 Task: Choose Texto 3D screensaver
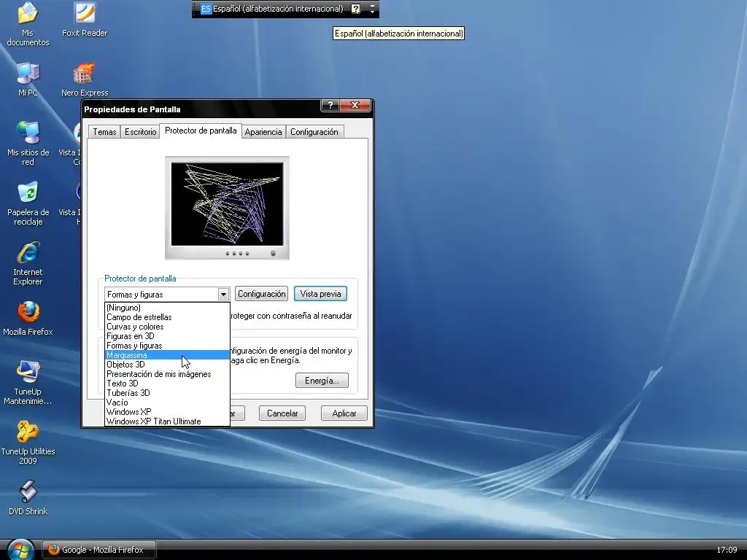point(167,384)
